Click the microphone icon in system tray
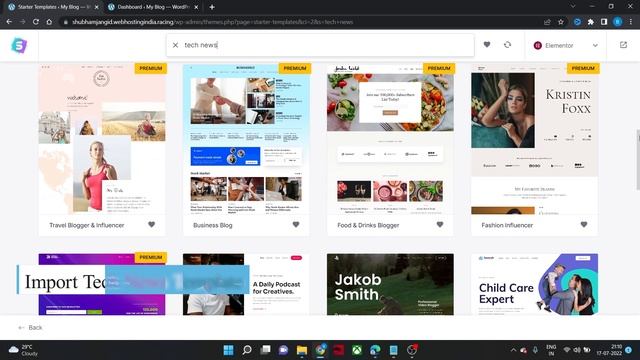 (535, 350)
